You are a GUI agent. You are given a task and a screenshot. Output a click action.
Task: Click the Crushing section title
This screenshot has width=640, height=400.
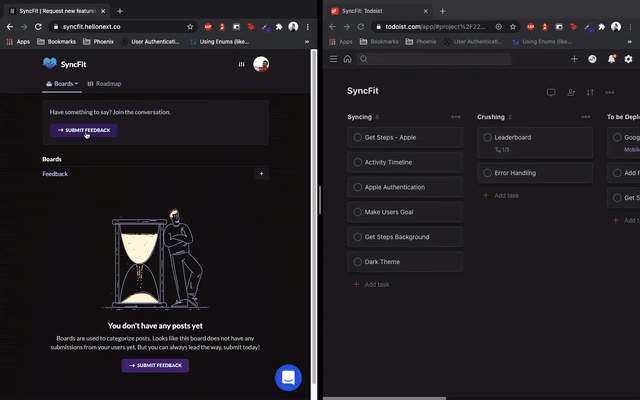coord(491,117)
